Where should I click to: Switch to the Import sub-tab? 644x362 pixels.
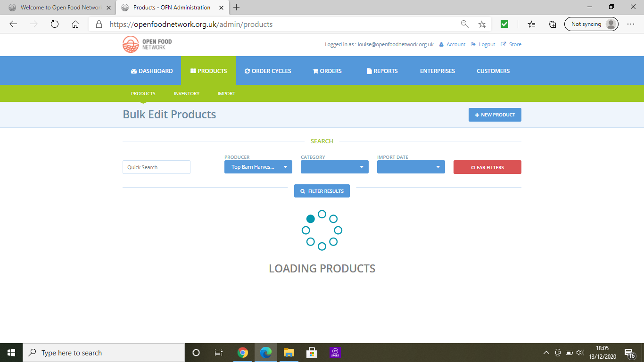tap(226, 93)
